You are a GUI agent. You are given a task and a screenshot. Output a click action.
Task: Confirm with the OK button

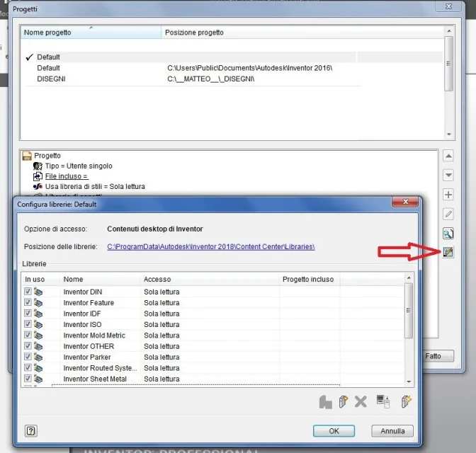coord(334,431)
